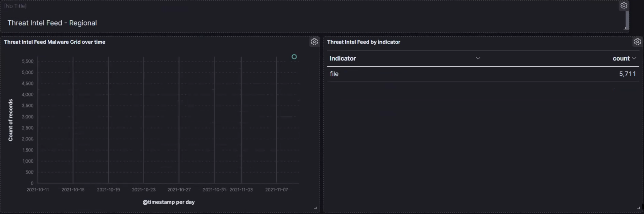Click the 2021-10-11 date tick label
The height and width of the screenshot is (214, 644).
pos(38,190)
